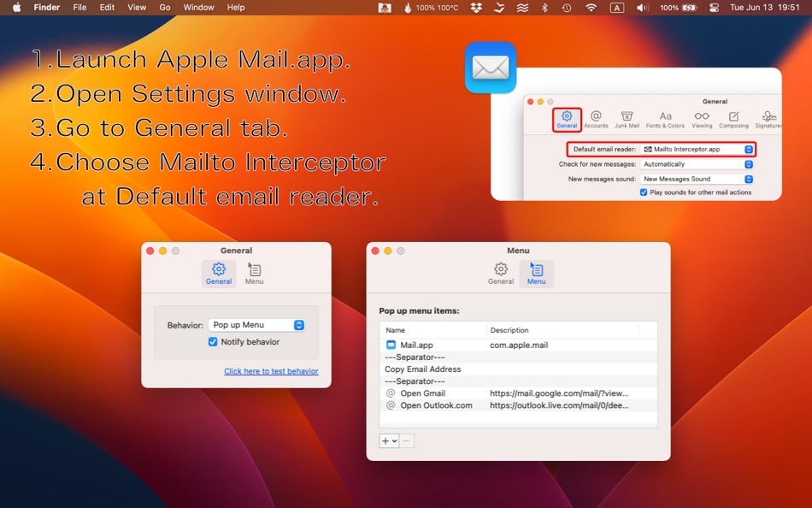Viewport: 812px width, 508px height.
Task: Click the volume speaker icon
Action: (x=642, y=7)
